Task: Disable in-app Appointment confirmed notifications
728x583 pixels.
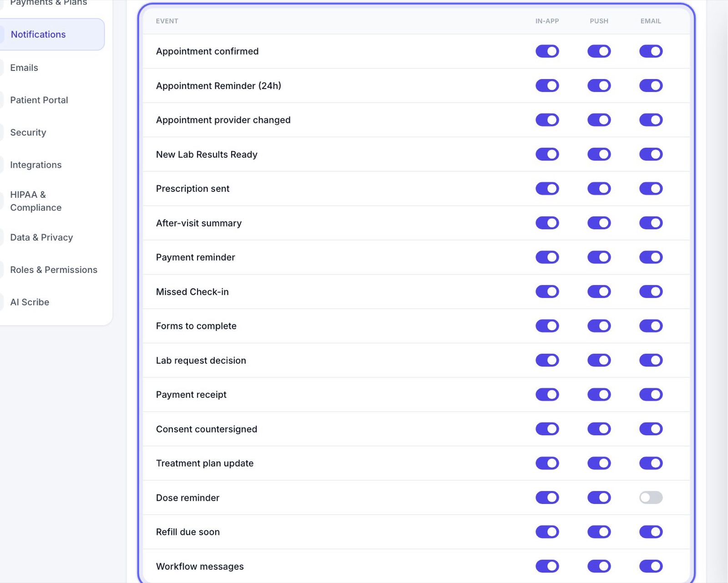Action: click(x=547, y=51)
